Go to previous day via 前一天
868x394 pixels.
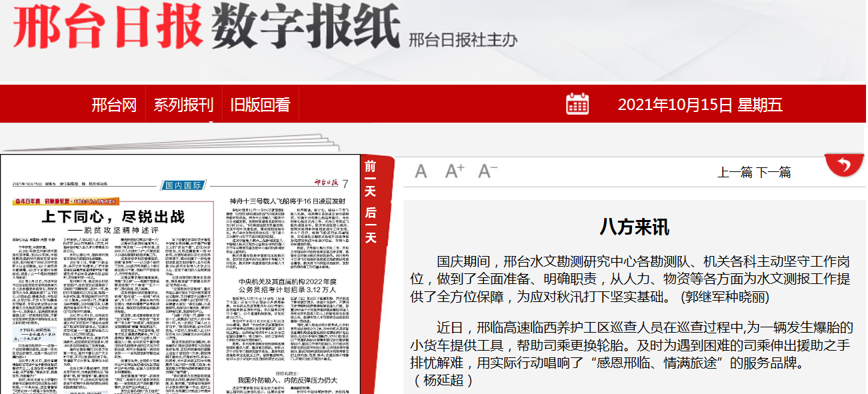371,178
